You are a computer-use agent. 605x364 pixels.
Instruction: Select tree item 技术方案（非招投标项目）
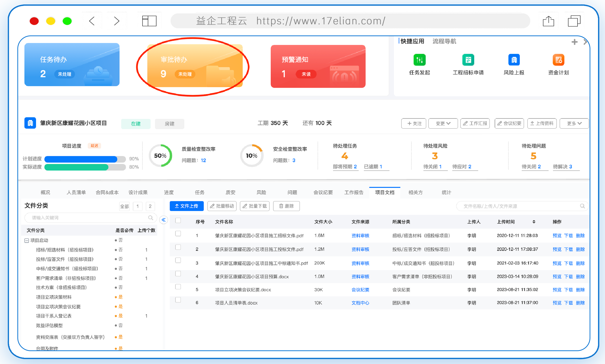click(61, 287)
